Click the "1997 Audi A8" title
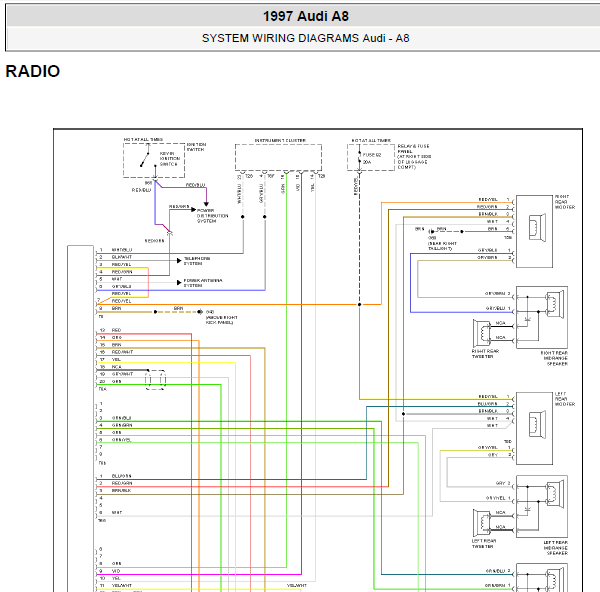 tap(305, 16)
